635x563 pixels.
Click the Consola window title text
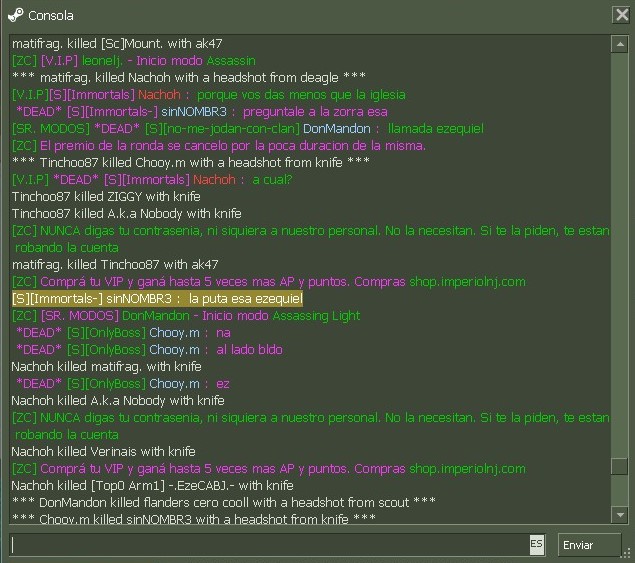click(x=51, y=16)
